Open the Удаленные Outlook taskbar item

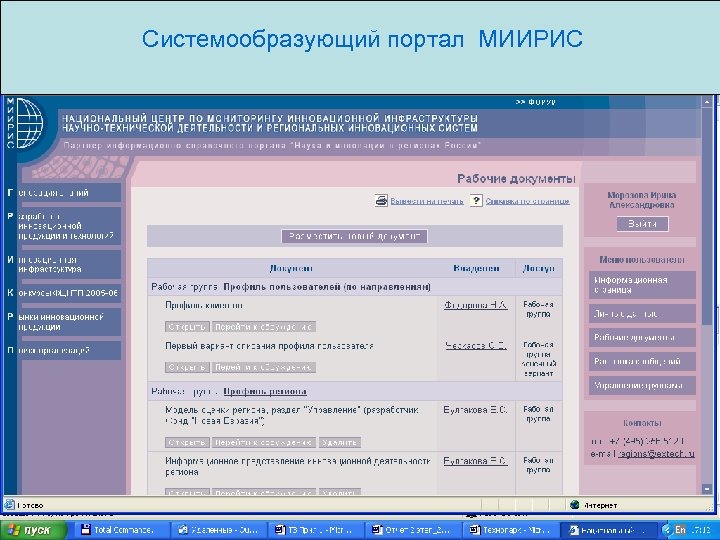coord(219,530)
